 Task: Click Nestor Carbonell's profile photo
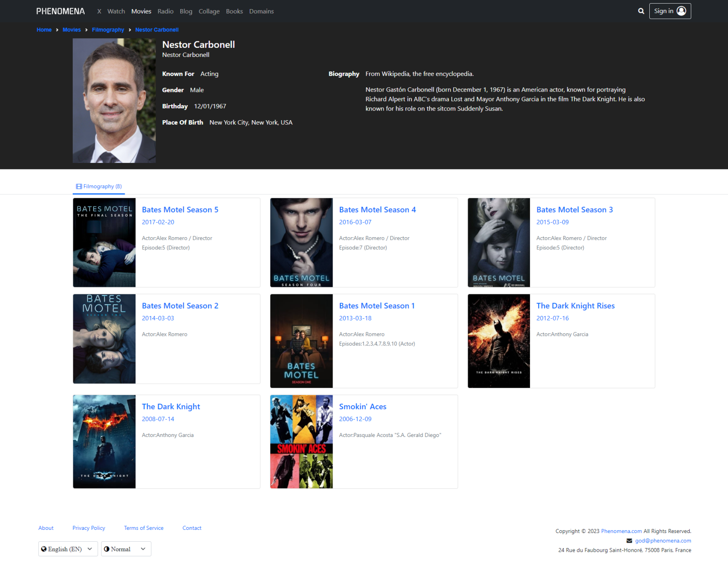tap(114, 101)
